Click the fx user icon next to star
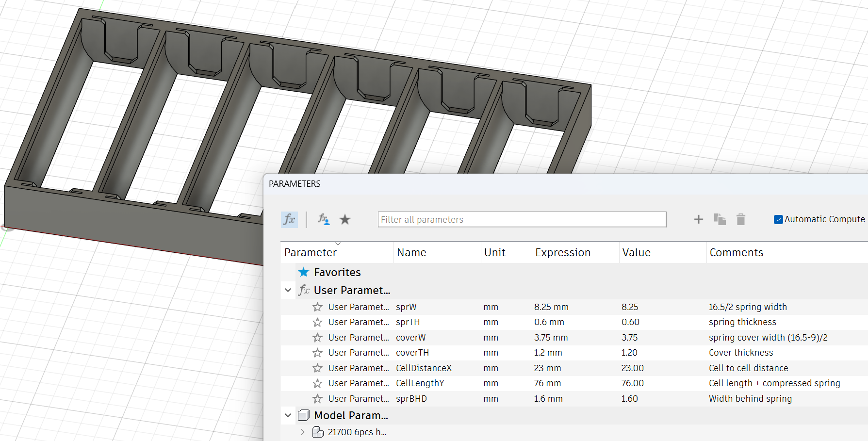 coord(324,219)
